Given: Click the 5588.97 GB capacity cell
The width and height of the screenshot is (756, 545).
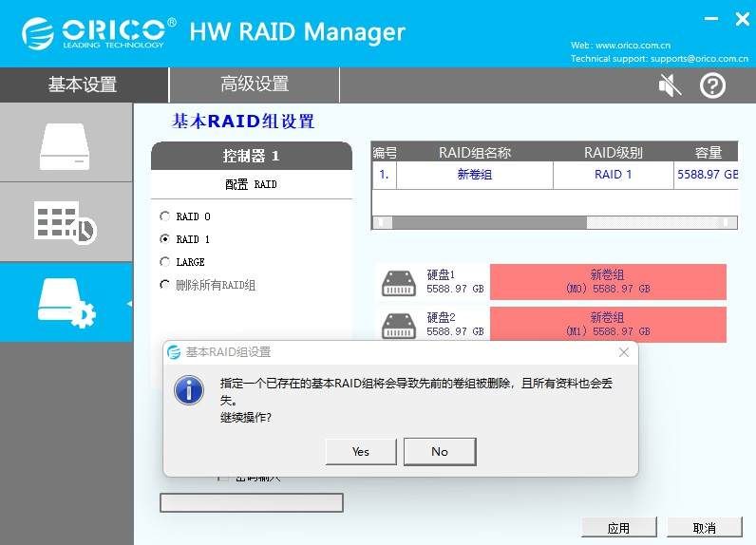Looking at the screenshot, I should (707, 175).
